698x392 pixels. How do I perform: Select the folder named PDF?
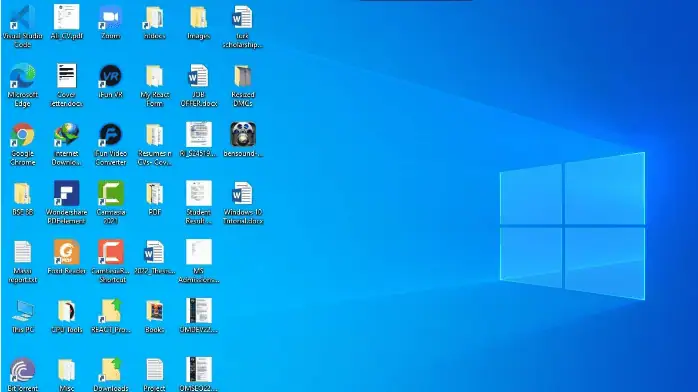[x=154, y=194]
